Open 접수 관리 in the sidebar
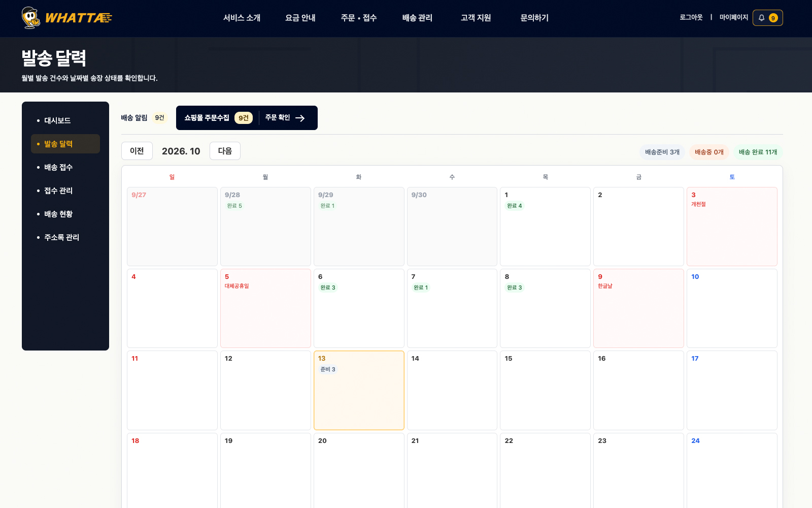Viewport: 812px width, 508px height. (65, 190)
